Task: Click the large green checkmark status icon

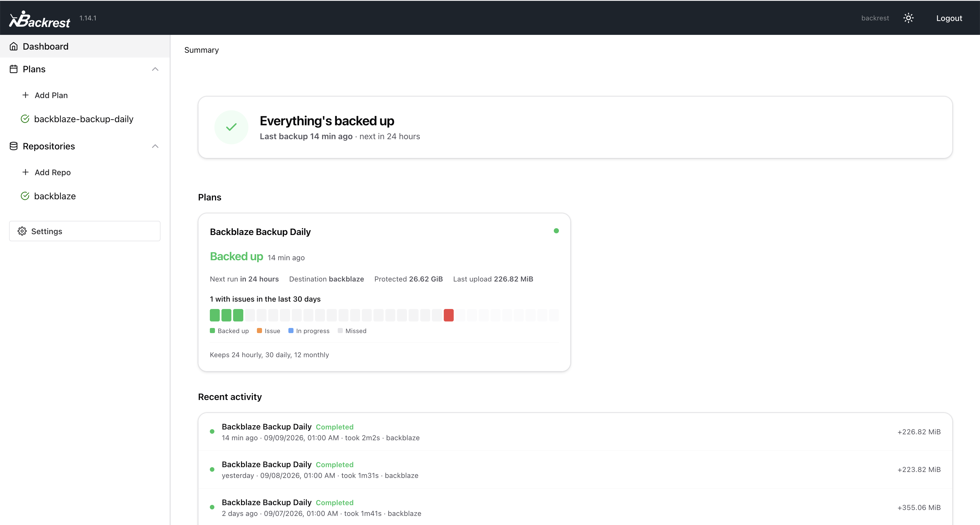Action: click(231, 127)
